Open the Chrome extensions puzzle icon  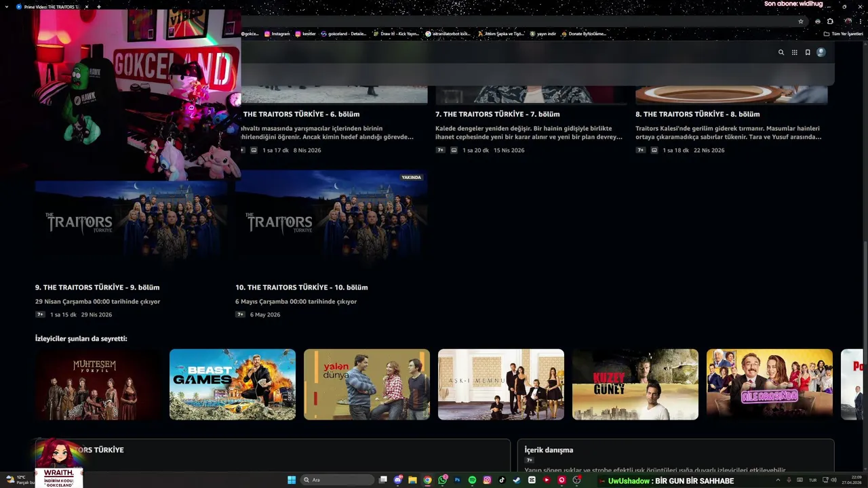tap(830, 21)
